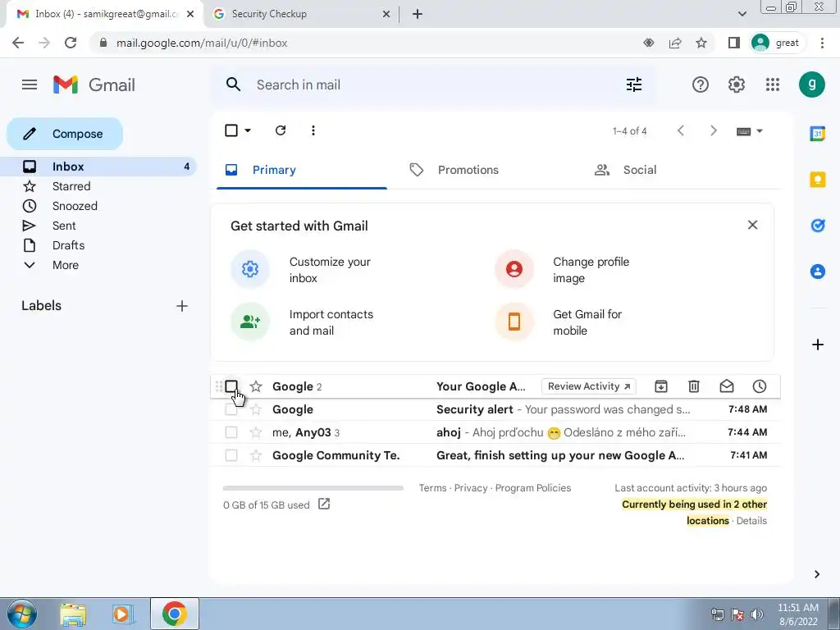Open Google Tasks side panel
This screenshot has height=630, width=840.
coord(818,226)
